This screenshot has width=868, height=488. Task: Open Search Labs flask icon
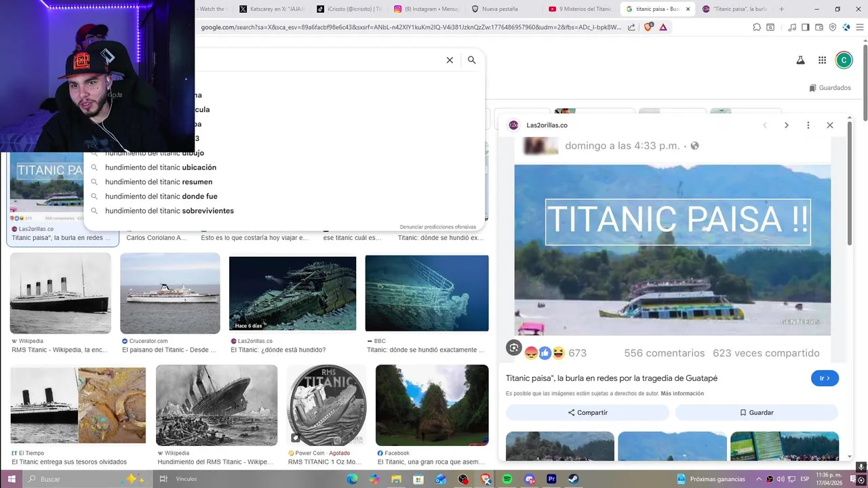800,60
